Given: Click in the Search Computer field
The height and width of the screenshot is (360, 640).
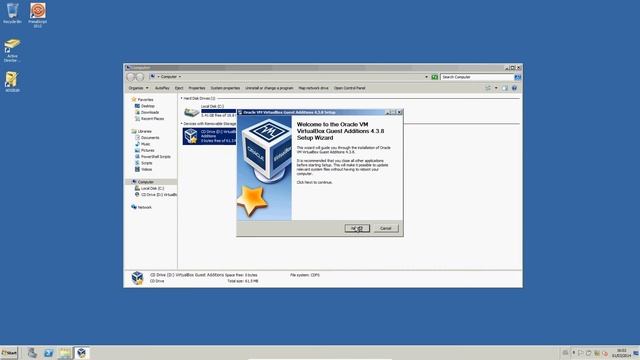Looking at the screenshot, I should pyautogui.click(x=477, y=77).
